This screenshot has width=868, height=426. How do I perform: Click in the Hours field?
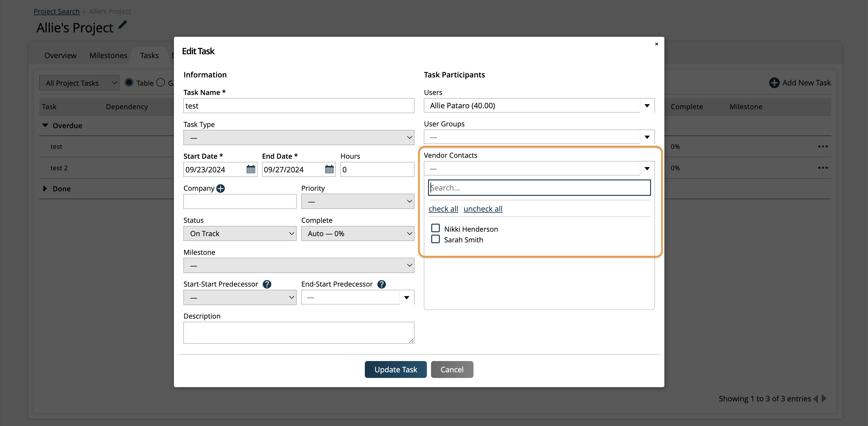377,169
